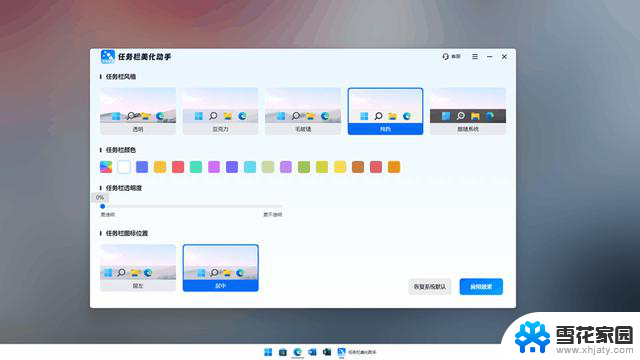Pick the lavender color swatch
Image resolution: width=640 pixels, height=360 pixels.
tap(286, 167)
